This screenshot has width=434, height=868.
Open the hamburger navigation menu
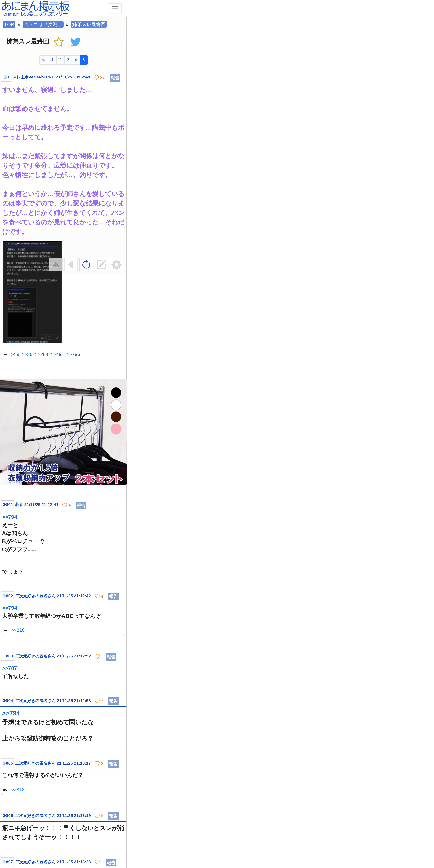point(115,9)
